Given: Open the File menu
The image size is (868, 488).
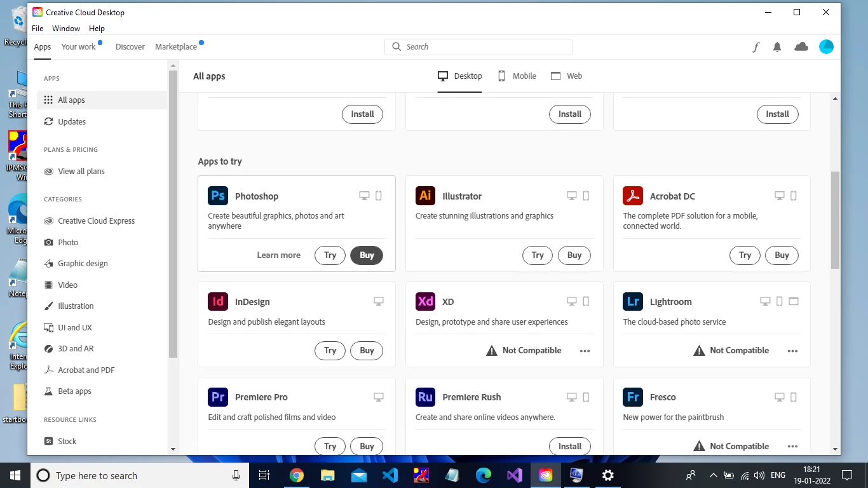Looking at the screenshot, I should (x=37, y=29).
